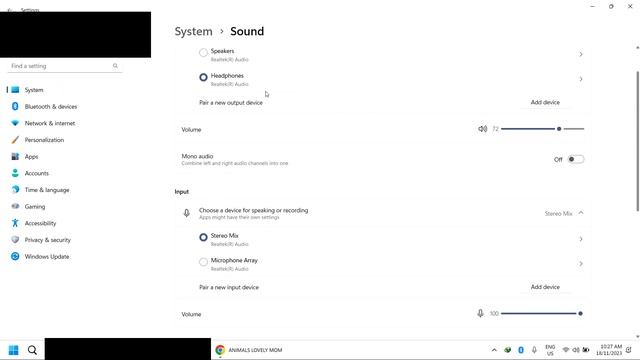The width and height of the screenshot is (640, 360).
Task: Collapse the input device chooser section
Action: 581,213
